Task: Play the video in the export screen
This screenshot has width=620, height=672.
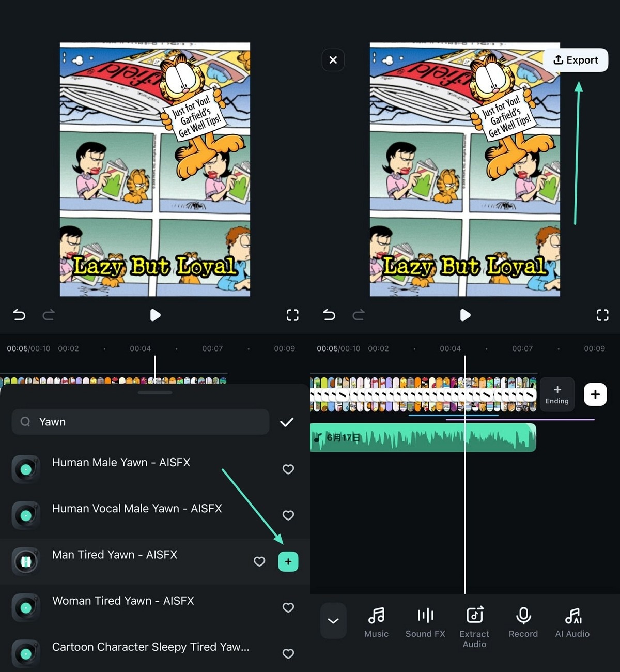Action: click(x=465, y=315)
